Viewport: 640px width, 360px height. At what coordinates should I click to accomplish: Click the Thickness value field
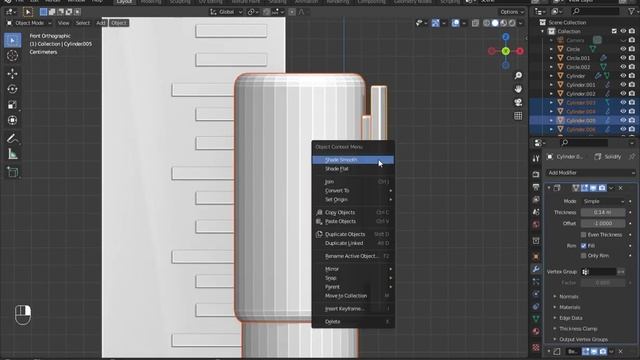coord(603,213)
